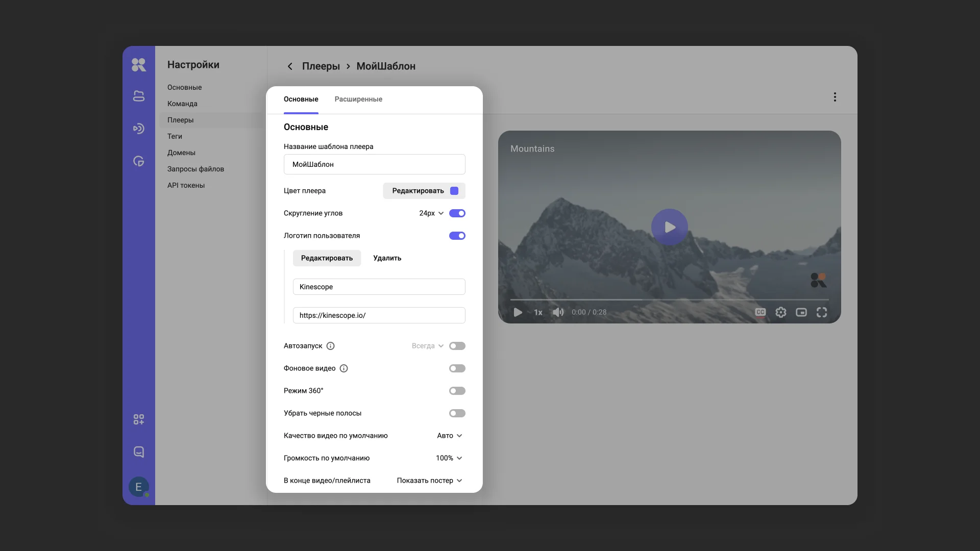This screenshot has width=980, height=551.
Task: Open Домены in settings menu
Action: tap(181, 153)
